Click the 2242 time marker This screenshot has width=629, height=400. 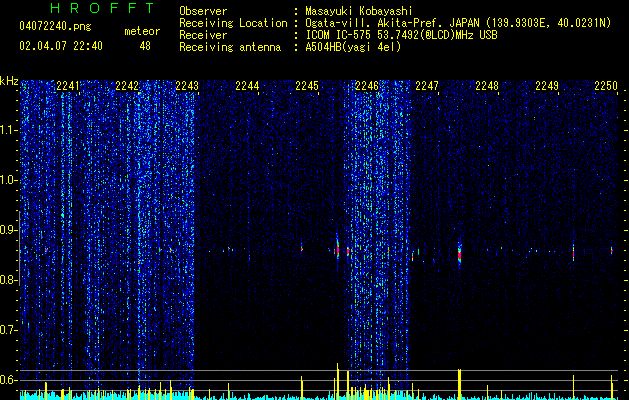[x=127, y=86]
